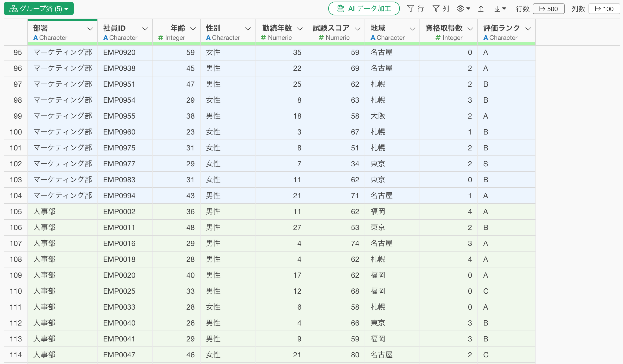Click the 年齢 column header
Image resolution: width=623 pixels, height=364 pixels.
coord(177,28)
